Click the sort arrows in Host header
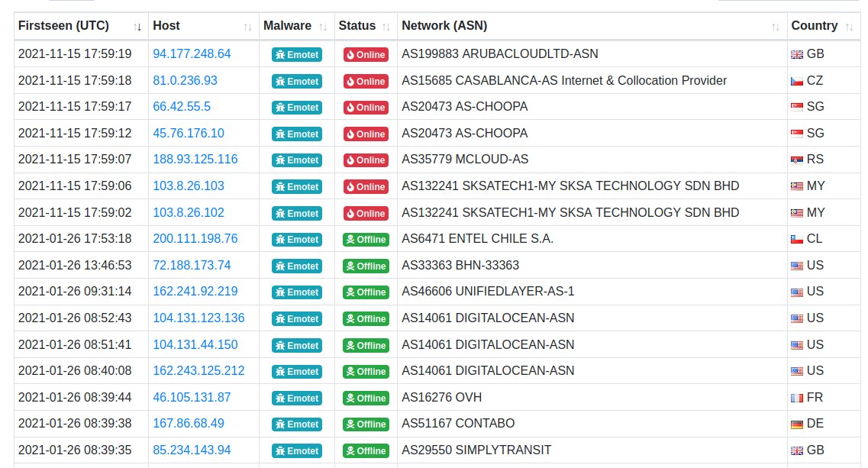 (x=247, y=27)
